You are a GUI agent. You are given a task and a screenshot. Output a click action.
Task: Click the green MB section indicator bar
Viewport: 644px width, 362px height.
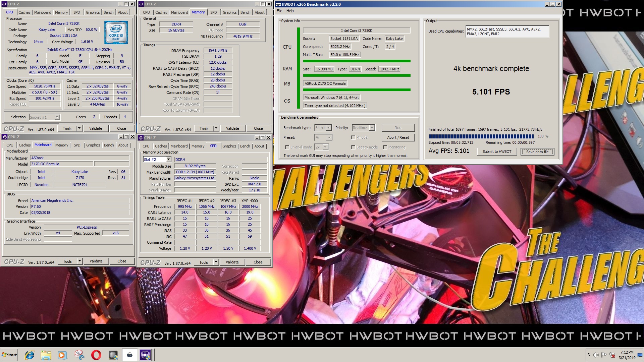click(357, 90)
